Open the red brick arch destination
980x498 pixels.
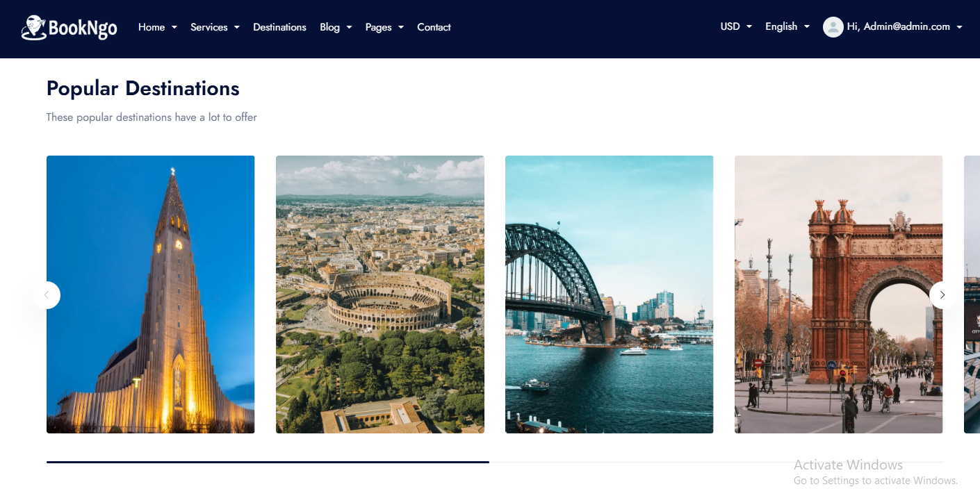[x=838, y=294]
